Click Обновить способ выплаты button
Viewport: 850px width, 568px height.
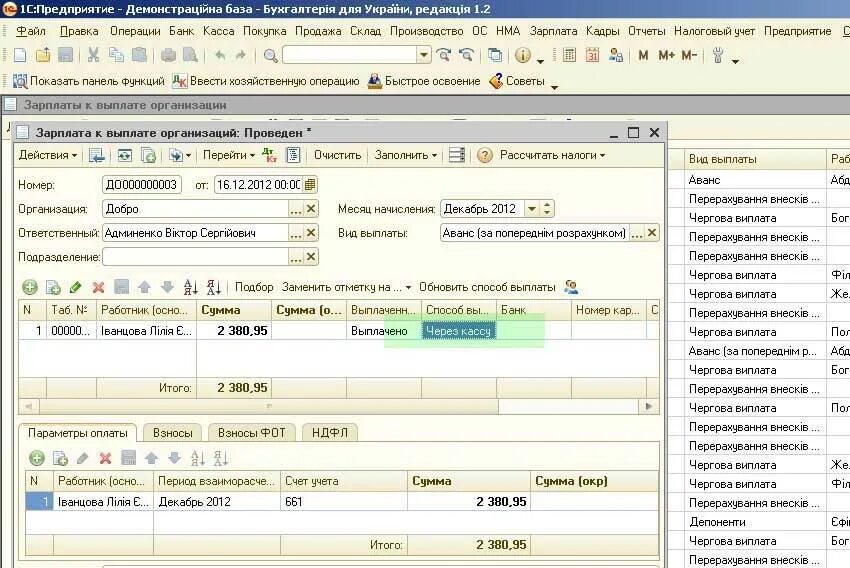pyautogui.click(x=487, y=287)
